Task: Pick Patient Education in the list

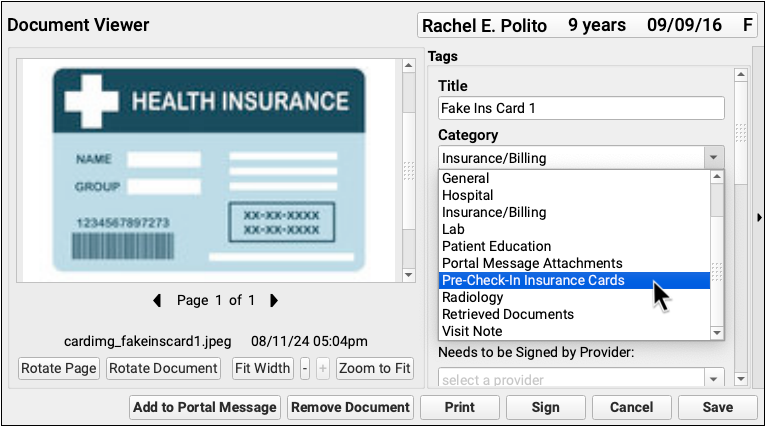Action: click(x=497, y=246)
